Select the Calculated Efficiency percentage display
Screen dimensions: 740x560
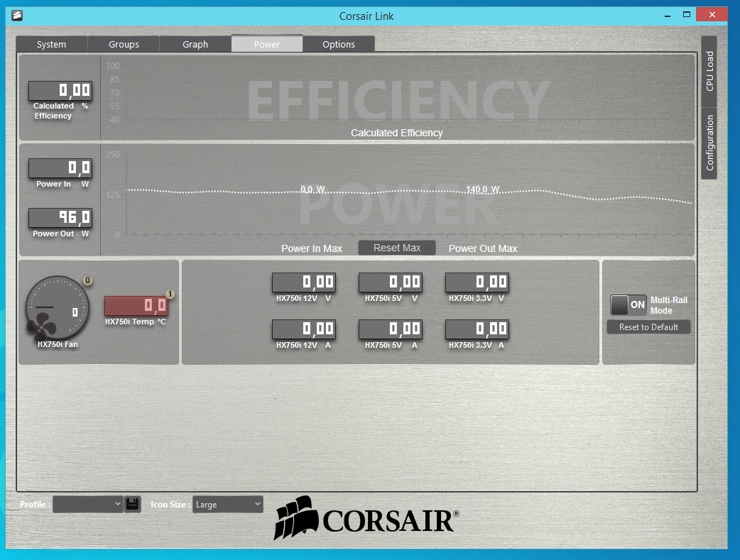pos(60,91)
